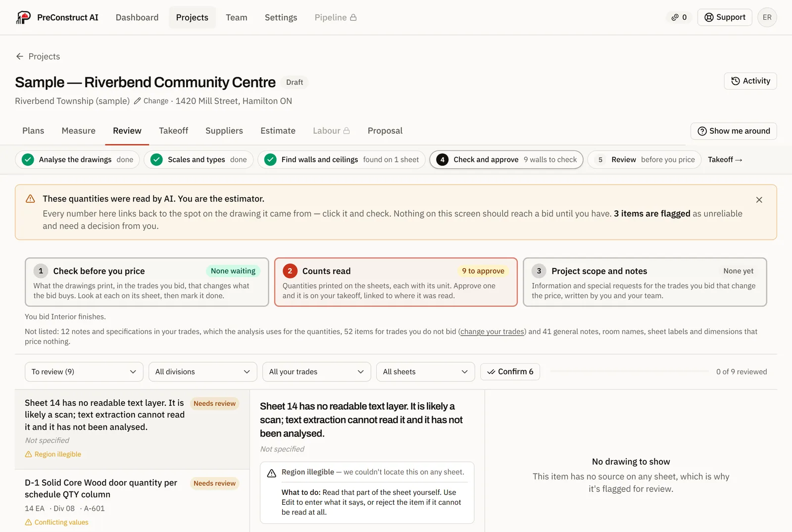Viewport: 792px width, 532px height.
Task: Open the Suppliers tab
Action: click(224, 131)
